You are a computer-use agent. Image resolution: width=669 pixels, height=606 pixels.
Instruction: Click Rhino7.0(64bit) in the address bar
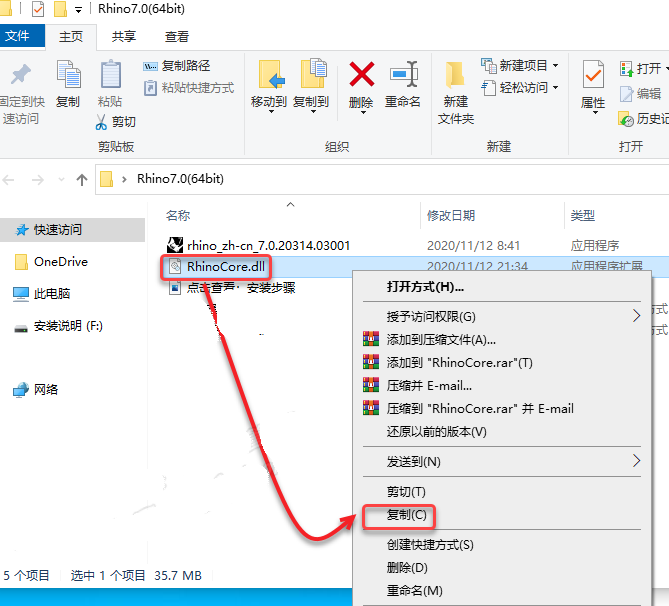180,179
